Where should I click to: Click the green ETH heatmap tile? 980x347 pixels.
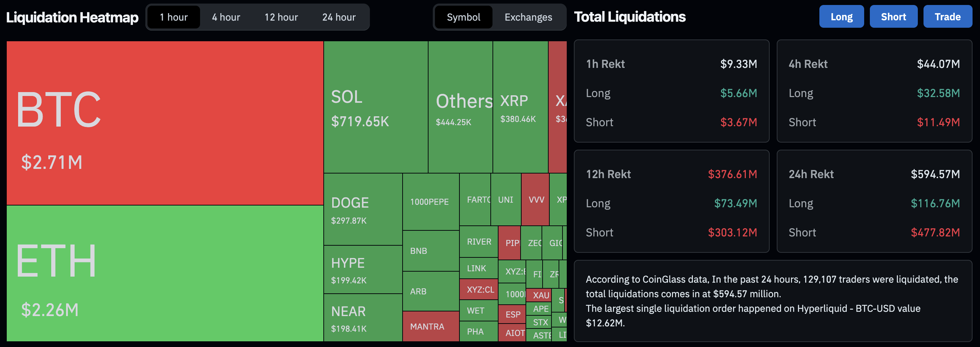(x=165, y=273)
